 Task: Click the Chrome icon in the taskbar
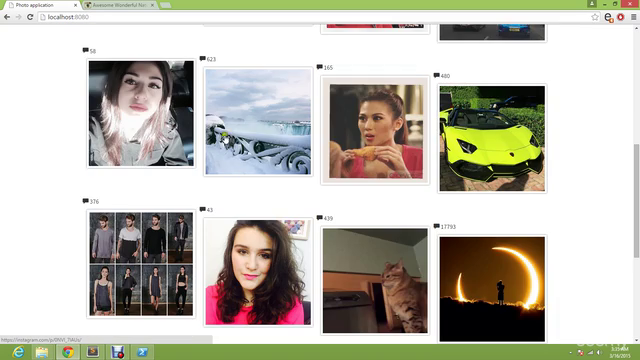(68, 352)
